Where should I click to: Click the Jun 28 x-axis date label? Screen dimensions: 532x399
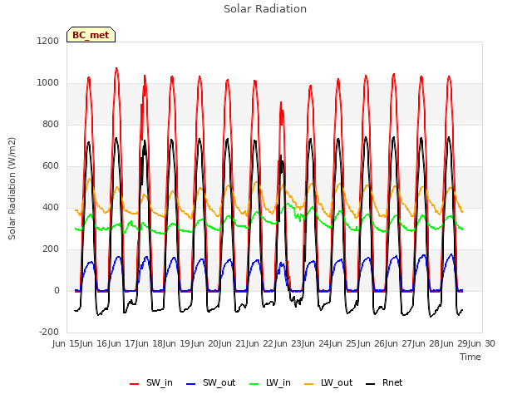tap(427, 343)
